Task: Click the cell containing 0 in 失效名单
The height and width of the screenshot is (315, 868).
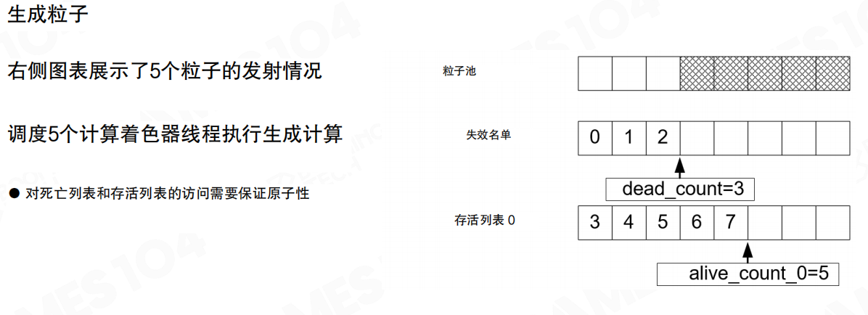Action: [x=595, y=138]
